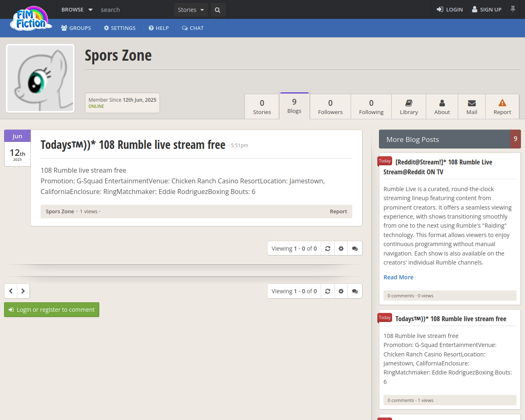Viewport: 525px width, 420px height.
Task: Click '0 comments · 1 views' in sidebar
Action: coord(411,400)
